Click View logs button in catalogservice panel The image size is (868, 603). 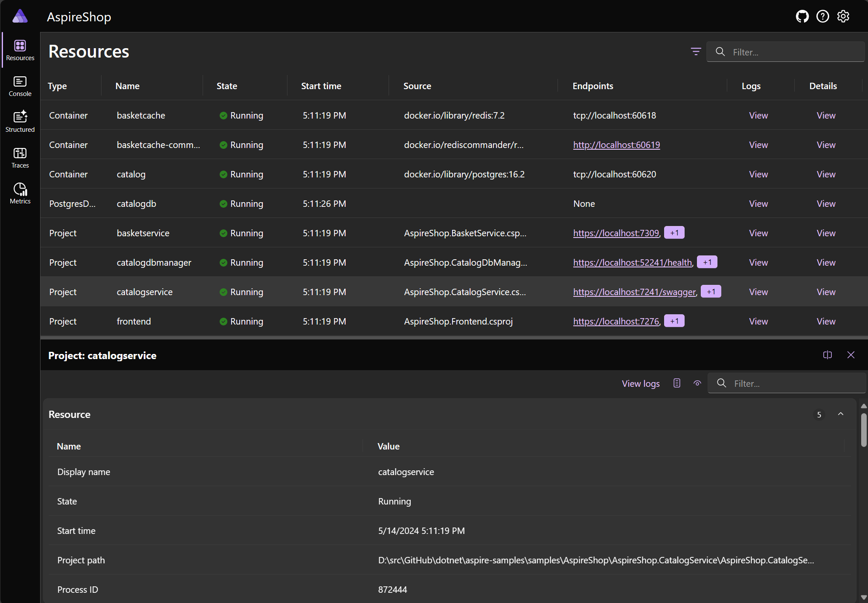coord(641,383)
